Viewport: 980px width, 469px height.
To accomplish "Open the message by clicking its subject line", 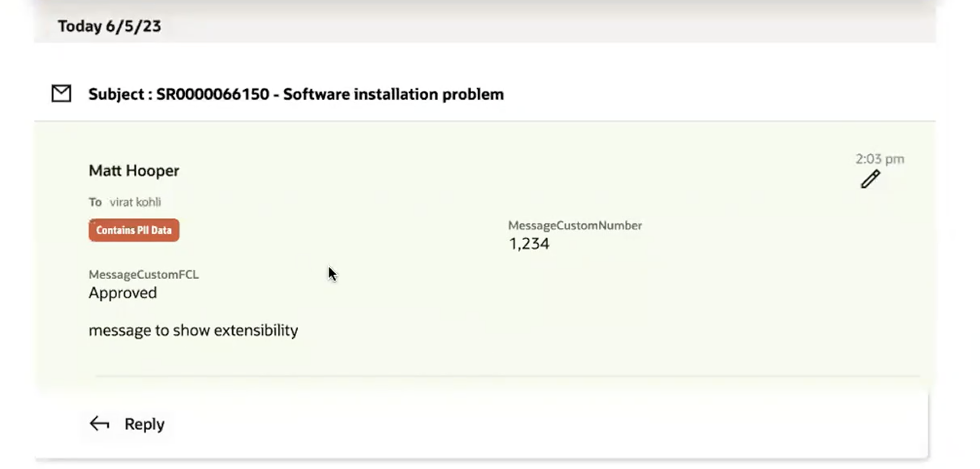I will point(296,94).
